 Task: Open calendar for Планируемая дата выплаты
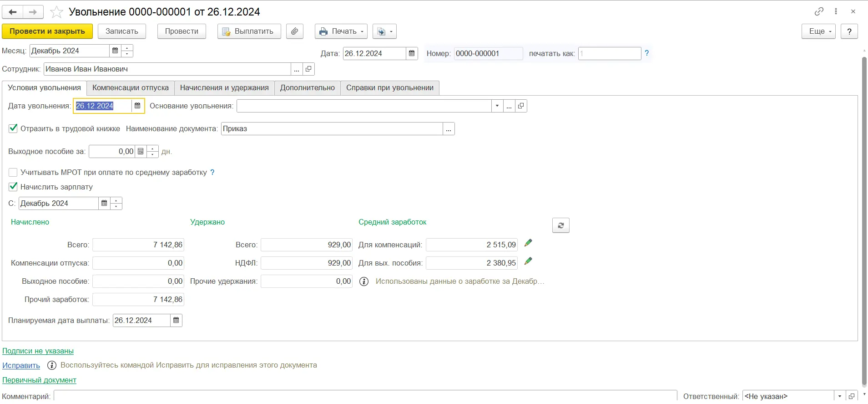pos(176,321)
